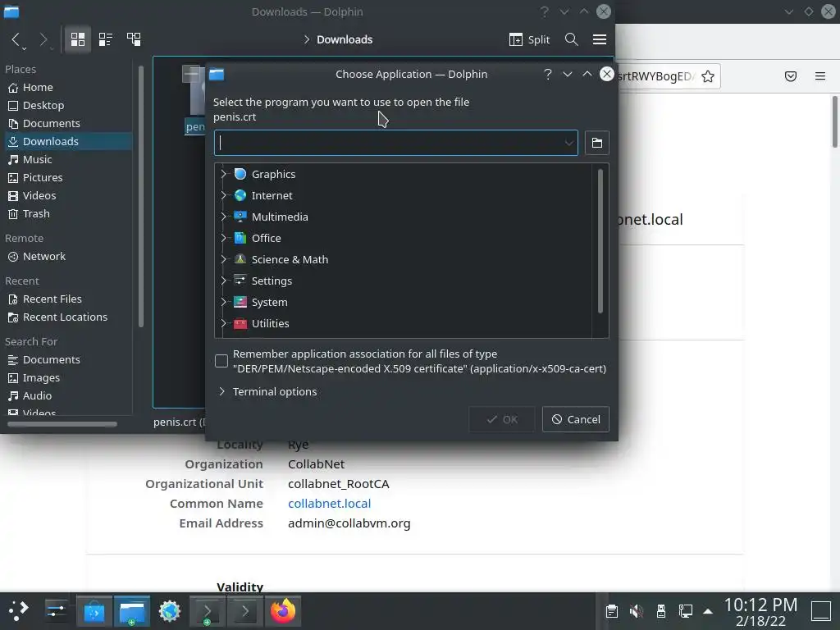This screenshot has height=630, width=840.
Task: Open the Firefox hamburger menu
Action: tap(820, 76)
